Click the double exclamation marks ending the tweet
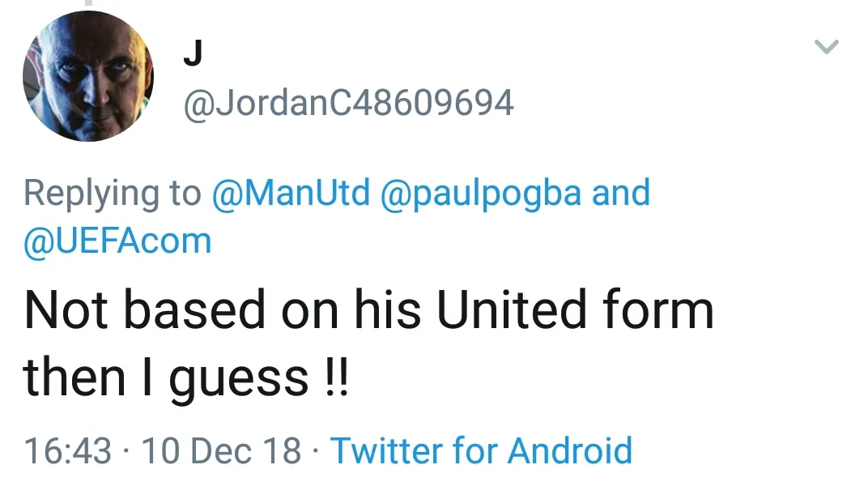This screenshot has width=868, height=499. [334, 377]
